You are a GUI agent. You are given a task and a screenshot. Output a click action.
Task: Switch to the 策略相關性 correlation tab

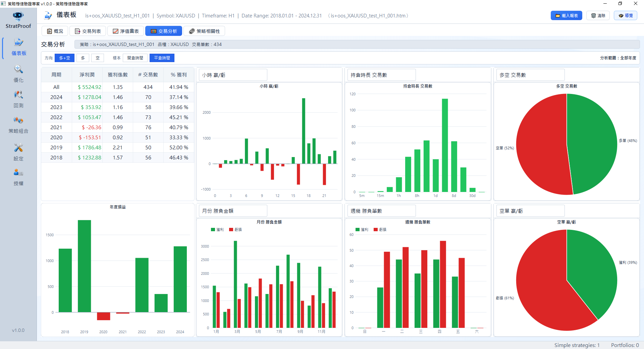click(x=204, y=31)
